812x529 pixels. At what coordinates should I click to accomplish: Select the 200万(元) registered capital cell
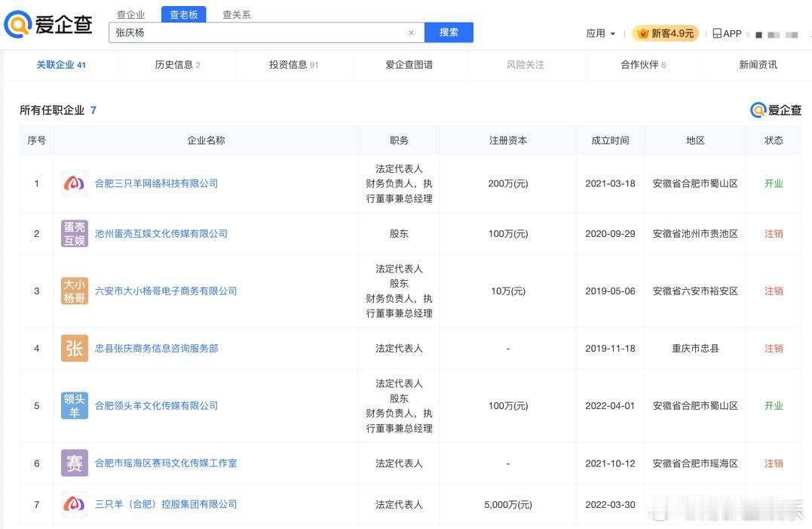pyautogui.click(x=508, y=183)
